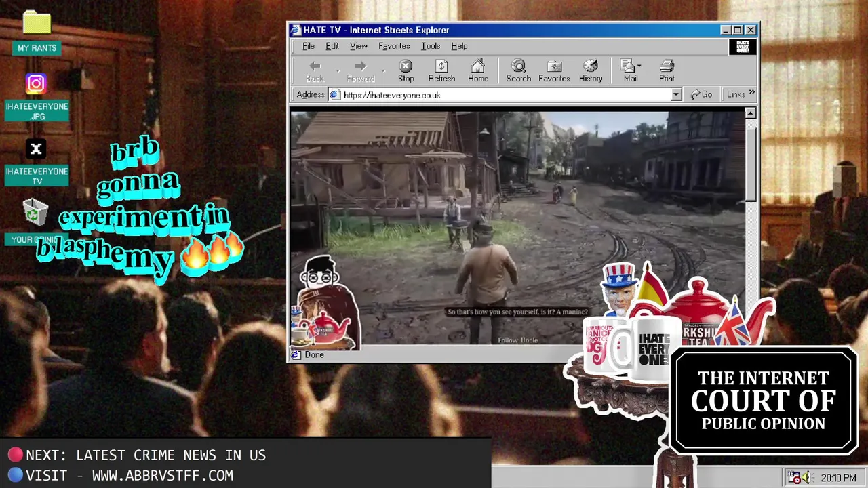Show browsing History

coord(591,70)
